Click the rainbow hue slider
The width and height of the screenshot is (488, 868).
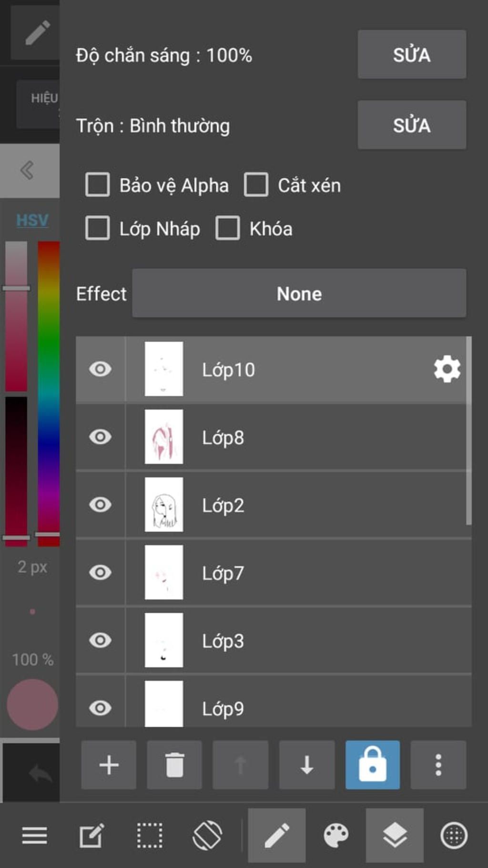pyautogui.click(x=49, y=391)
